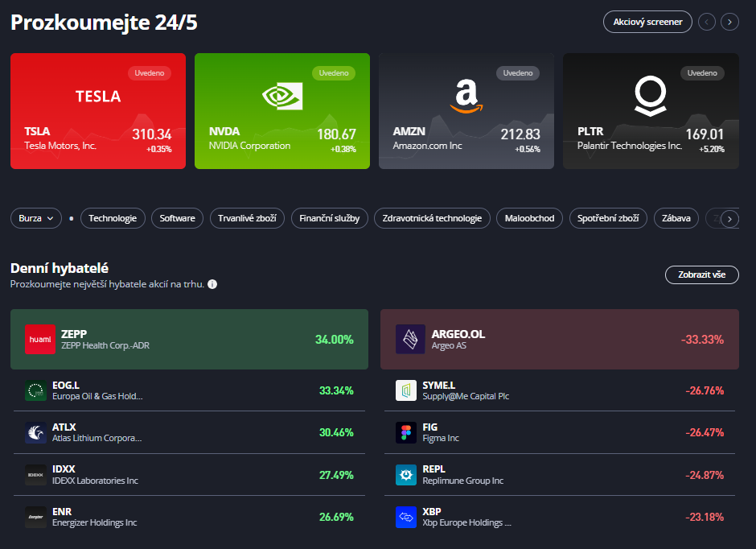Image resolution: width=756 pixels, height=549 pixels.
Task: Select the Spotřební zboží category chip
Action: (x=608, y=218)
